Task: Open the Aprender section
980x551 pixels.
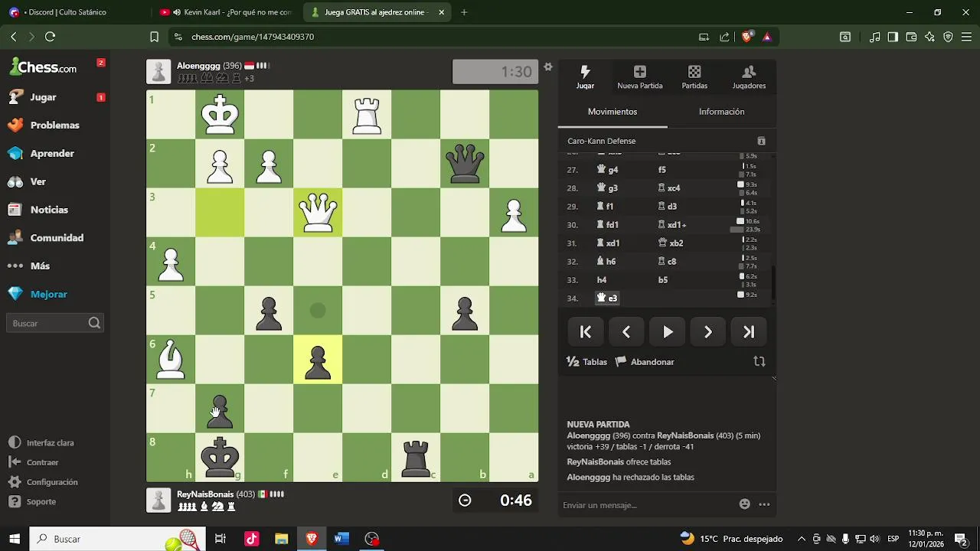Action: click(x=52, y=153)
